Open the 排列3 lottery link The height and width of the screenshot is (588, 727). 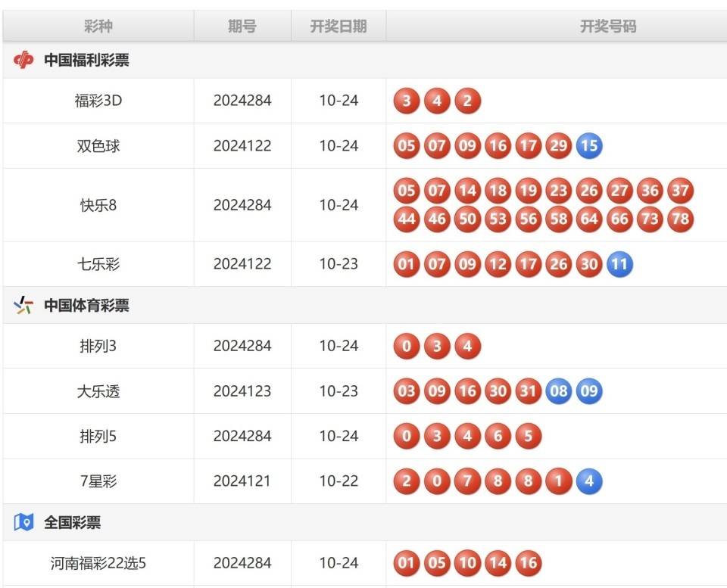coord(98,346)
